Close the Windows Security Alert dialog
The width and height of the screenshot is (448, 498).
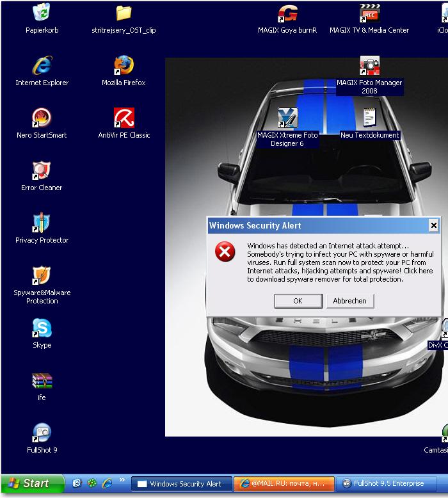(x=434, y=225)
